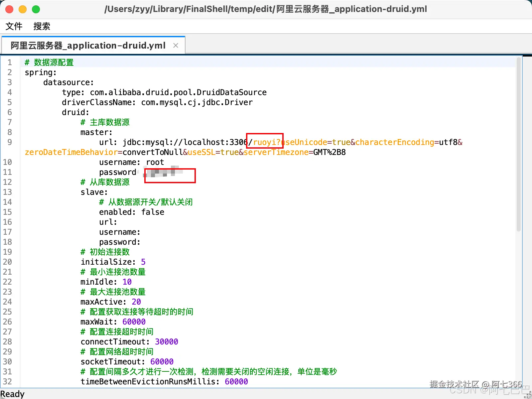532x399 pixels.
Task: Close the application-druid.yml tab
Action: click(176, 46)
